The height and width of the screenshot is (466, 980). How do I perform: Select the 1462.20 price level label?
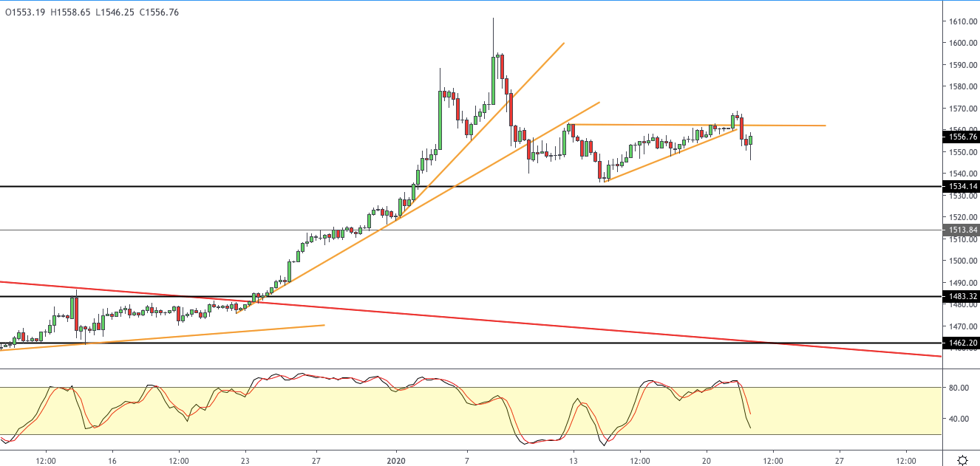[962, 343]
